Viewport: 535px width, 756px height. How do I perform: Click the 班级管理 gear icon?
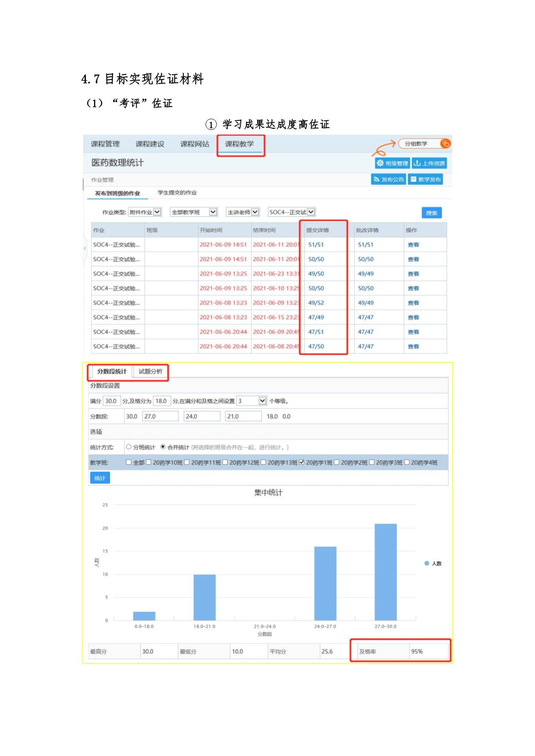[x=380, y=163]
